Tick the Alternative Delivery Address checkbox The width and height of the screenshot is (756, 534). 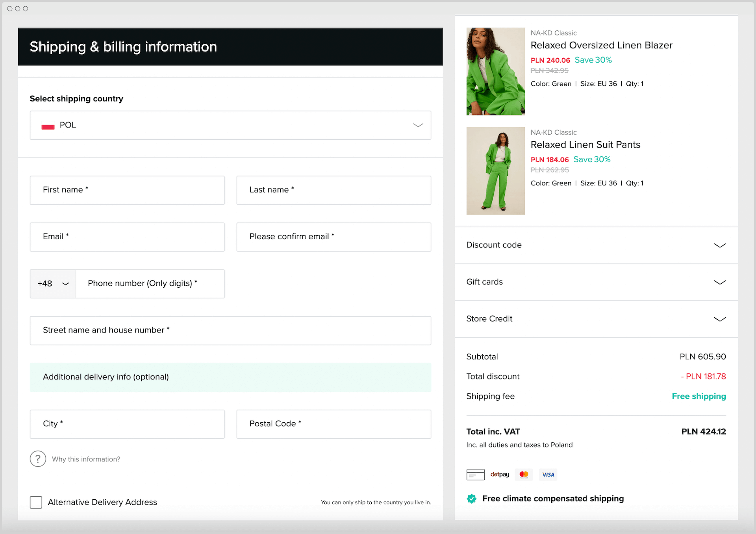[x=36, y=502]
